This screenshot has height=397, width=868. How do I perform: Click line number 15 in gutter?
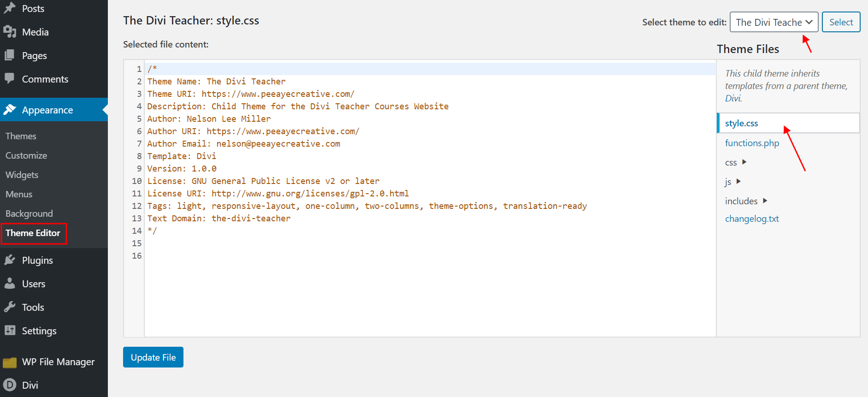pos(137,243)
